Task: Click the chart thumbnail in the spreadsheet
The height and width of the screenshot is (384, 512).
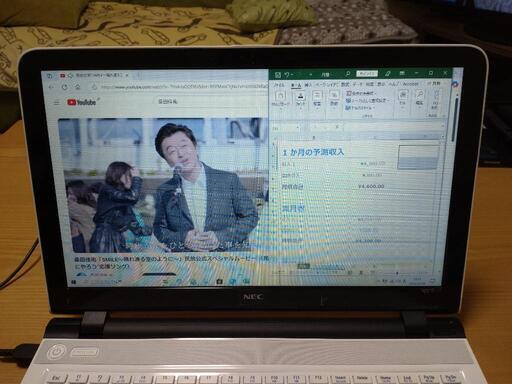Action: coord(419,157)
